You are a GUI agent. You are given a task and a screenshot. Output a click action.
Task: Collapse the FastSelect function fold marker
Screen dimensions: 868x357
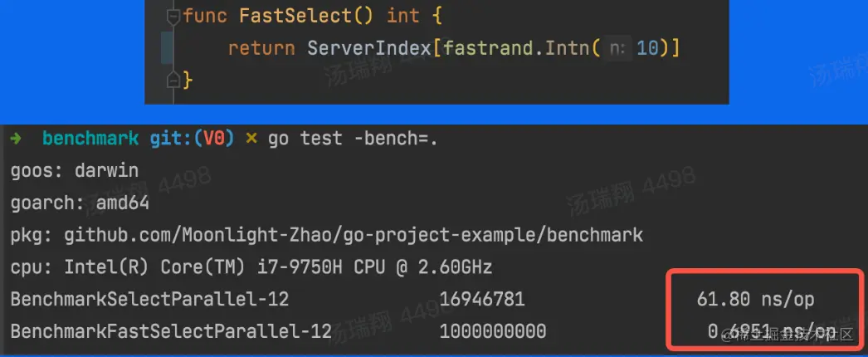173,17
